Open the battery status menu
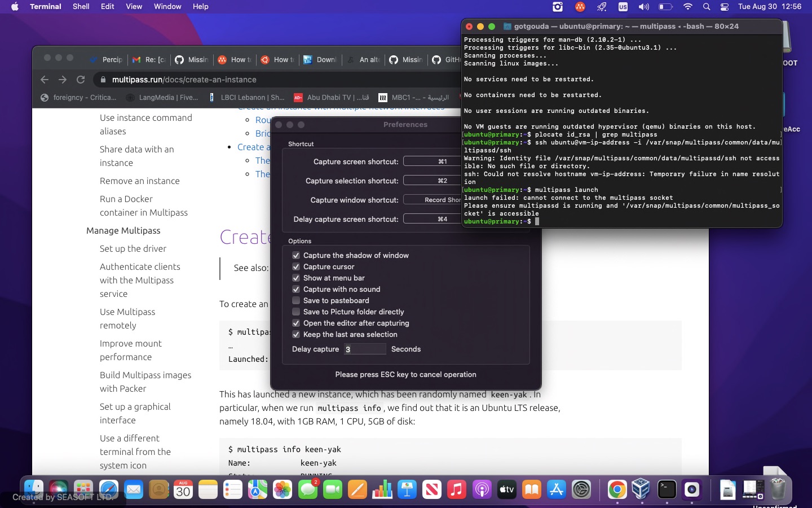 click(x=665, y=7)
